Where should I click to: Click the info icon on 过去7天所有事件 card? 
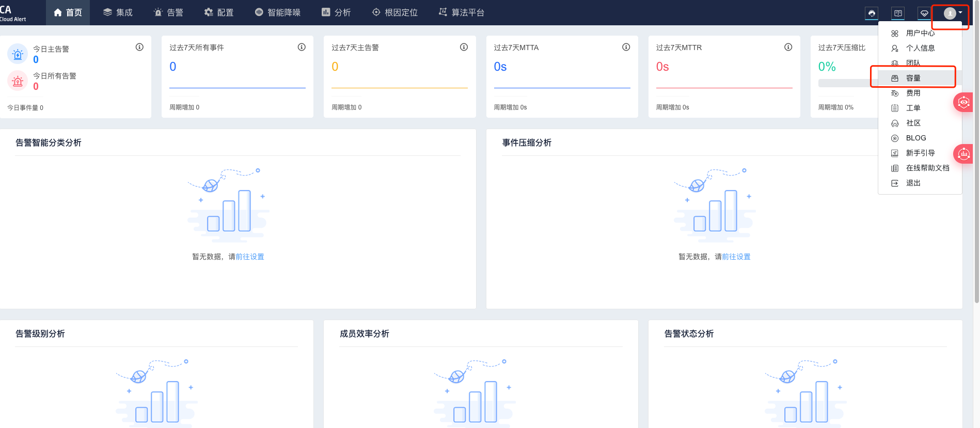[302, 47]
